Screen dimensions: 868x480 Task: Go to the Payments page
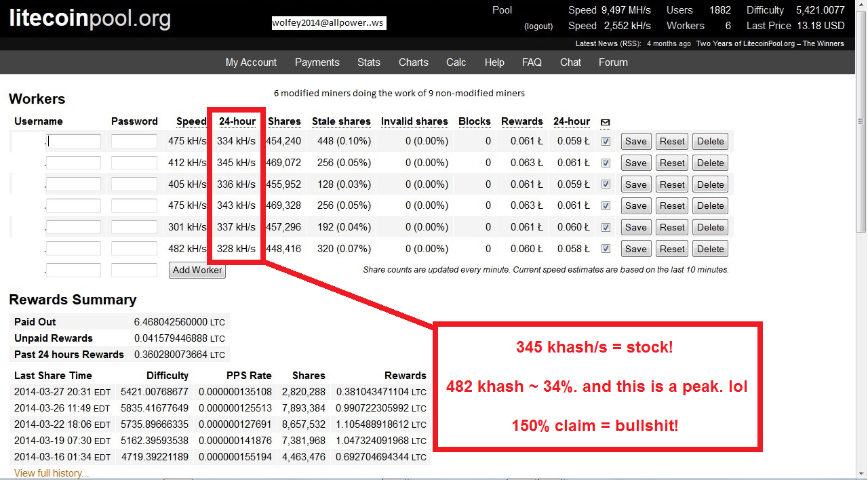[317, 62]
